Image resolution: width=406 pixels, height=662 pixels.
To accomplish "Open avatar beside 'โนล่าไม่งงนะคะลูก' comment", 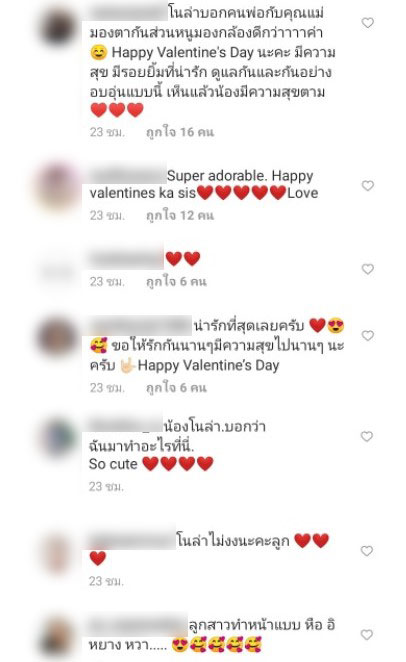I will point(56,552).
